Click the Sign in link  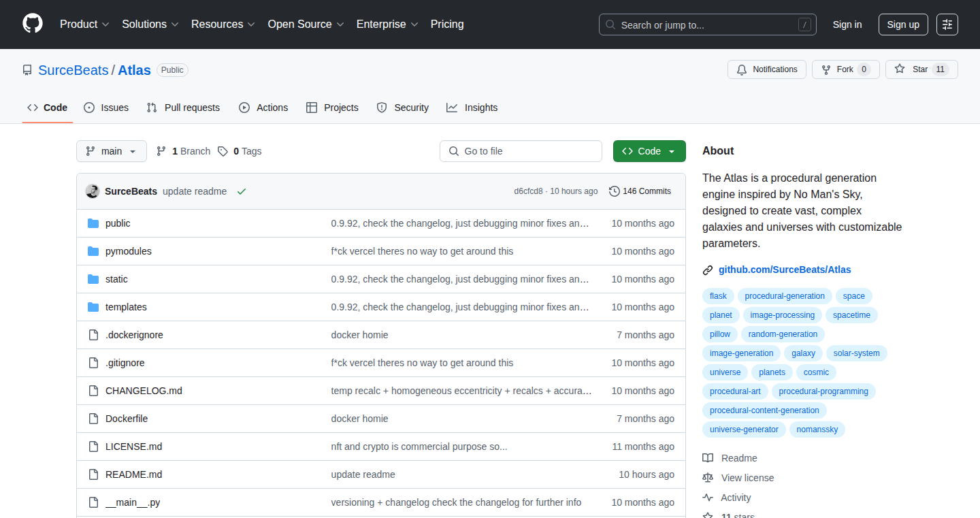847,25
